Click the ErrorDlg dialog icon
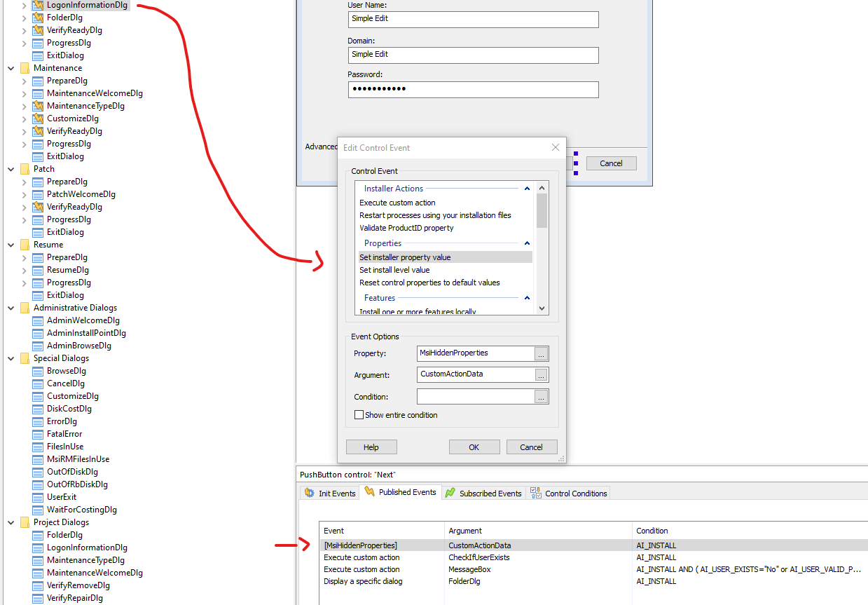 (38, 421)
